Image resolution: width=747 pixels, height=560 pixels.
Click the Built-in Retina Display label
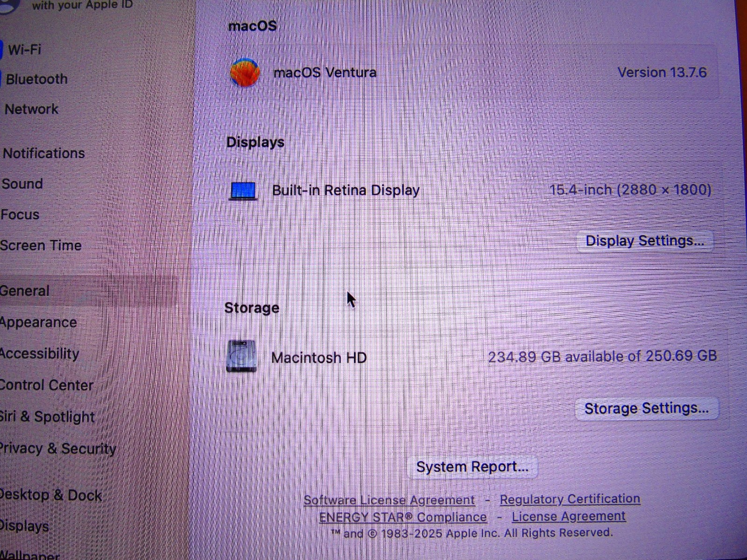tap(346, 190)
